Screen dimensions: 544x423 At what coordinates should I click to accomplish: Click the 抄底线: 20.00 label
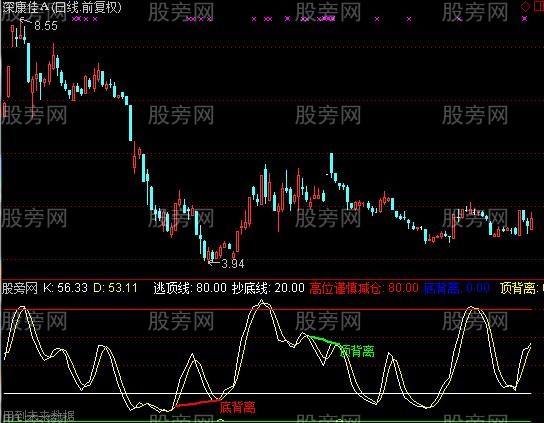click(x=268, y=288)
